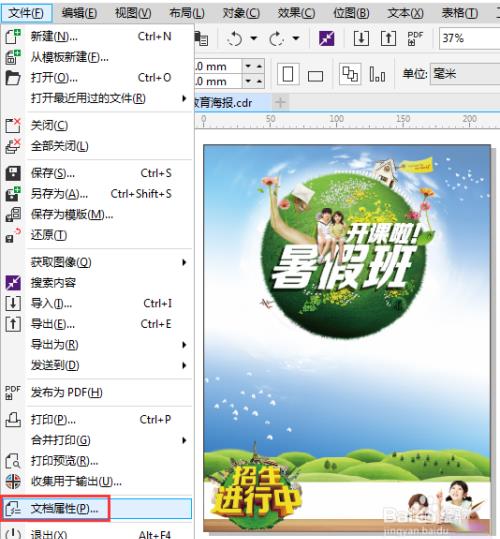Open the undo history dropdown arrow
This screenshot has width=500, height=539.
254,38
